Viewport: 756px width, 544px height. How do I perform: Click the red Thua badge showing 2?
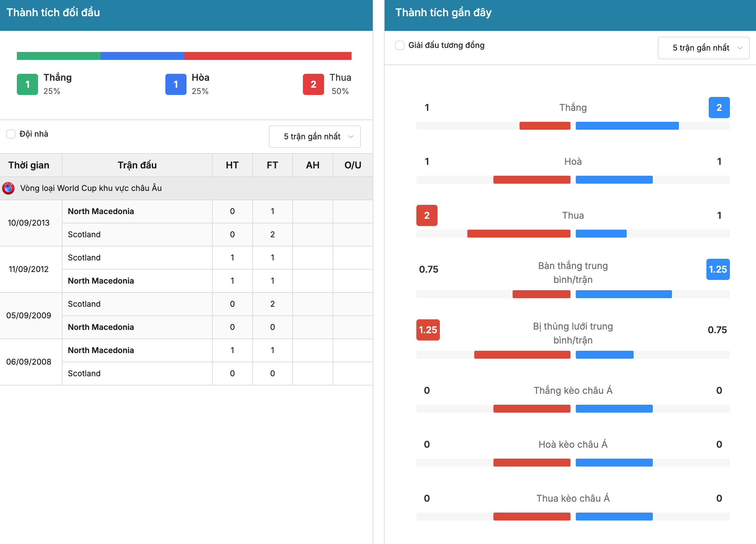coord(427,215)
